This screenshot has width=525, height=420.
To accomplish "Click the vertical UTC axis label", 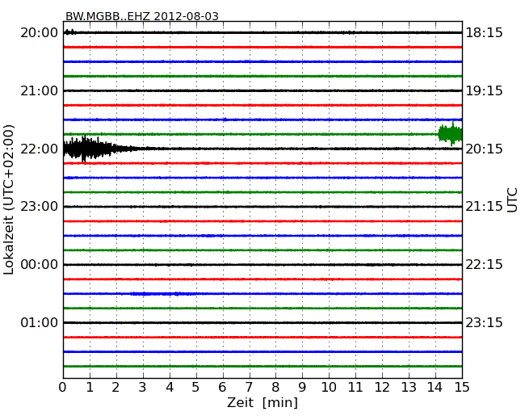I will point(512,200).
